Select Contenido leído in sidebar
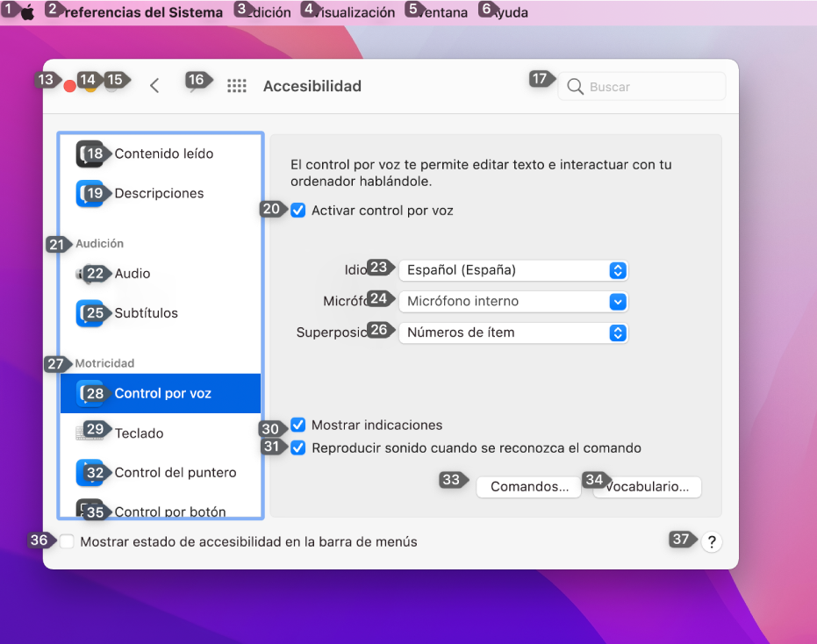The image size is (817, 644). (161, 154)
